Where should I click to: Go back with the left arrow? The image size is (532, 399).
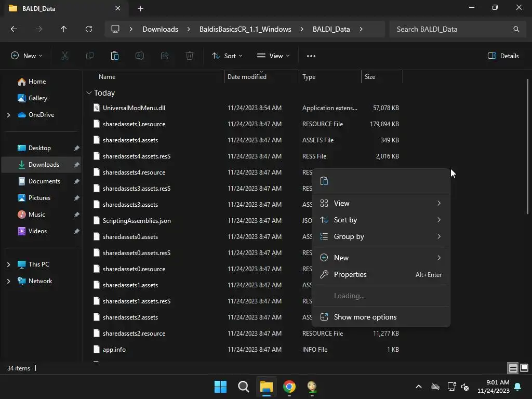point(14,29)
